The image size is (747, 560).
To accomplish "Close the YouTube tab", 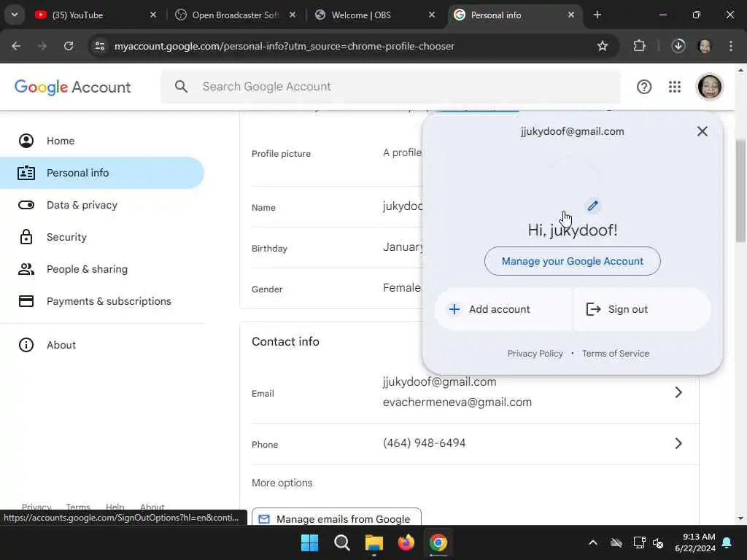I will point(153,15).
